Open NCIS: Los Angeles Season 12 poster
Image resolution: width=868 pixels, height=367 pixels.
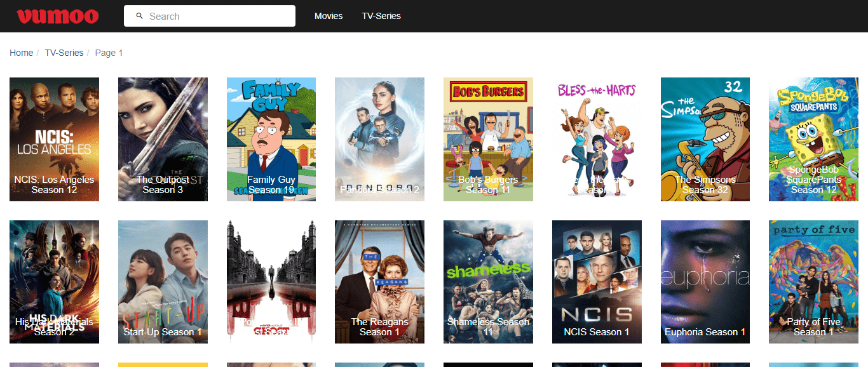(54, 139)
